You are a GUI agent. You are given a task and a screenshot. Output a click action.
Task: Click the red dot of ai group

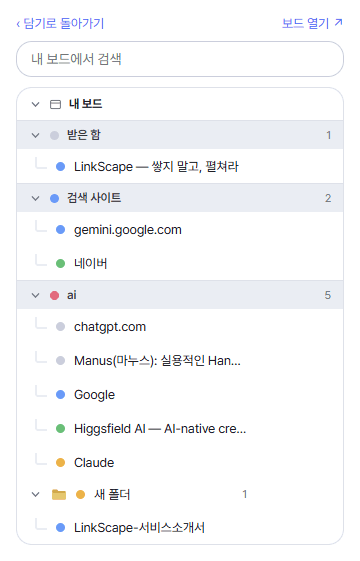point(54,296)
